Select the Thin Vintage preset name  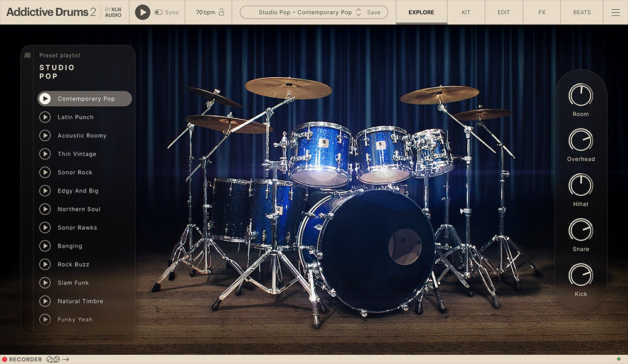(77, 154)
